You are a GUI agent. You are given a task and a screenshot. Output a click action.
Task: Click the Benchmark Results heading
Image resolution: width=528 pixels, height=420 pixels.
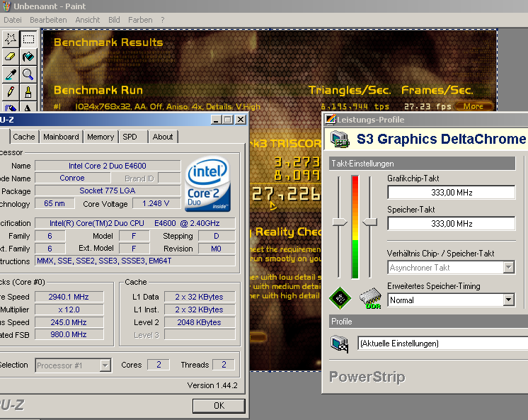click(108, 42)
